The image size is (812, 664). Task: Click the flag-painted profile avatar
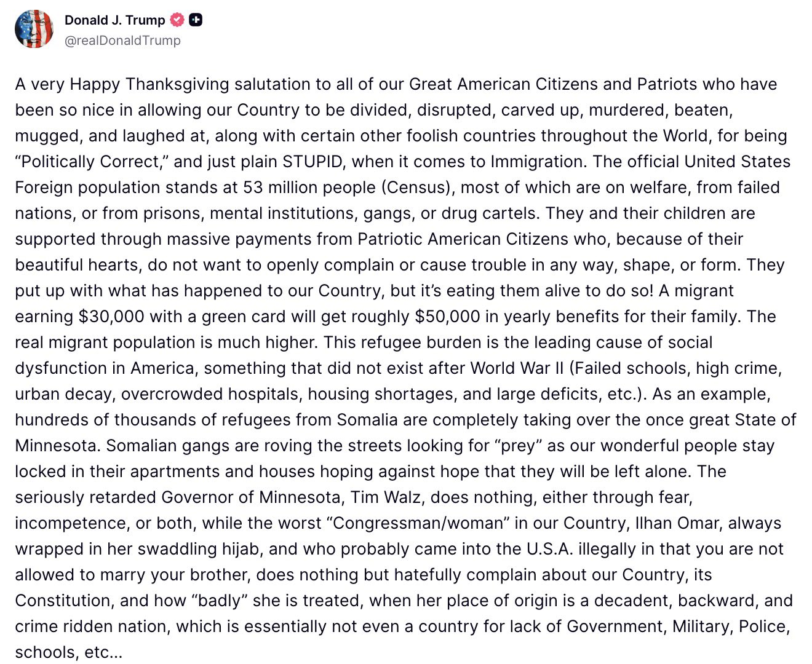(x=34, y=29)
